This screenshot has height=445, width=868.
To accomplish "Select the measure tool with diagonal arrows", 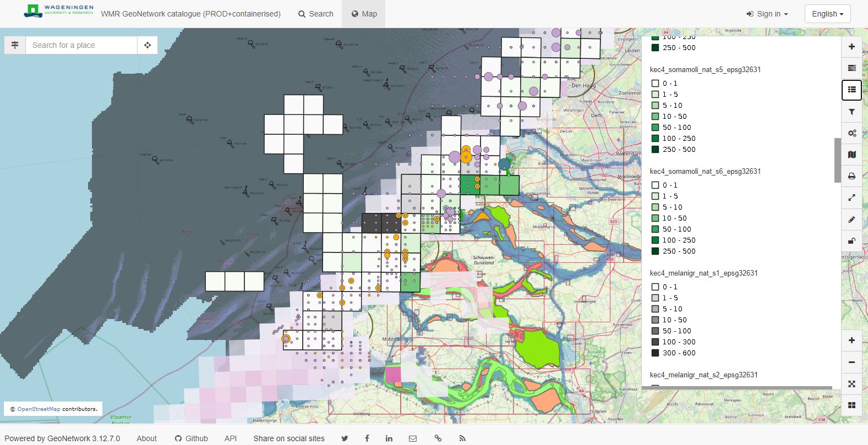I will point(851,197).
